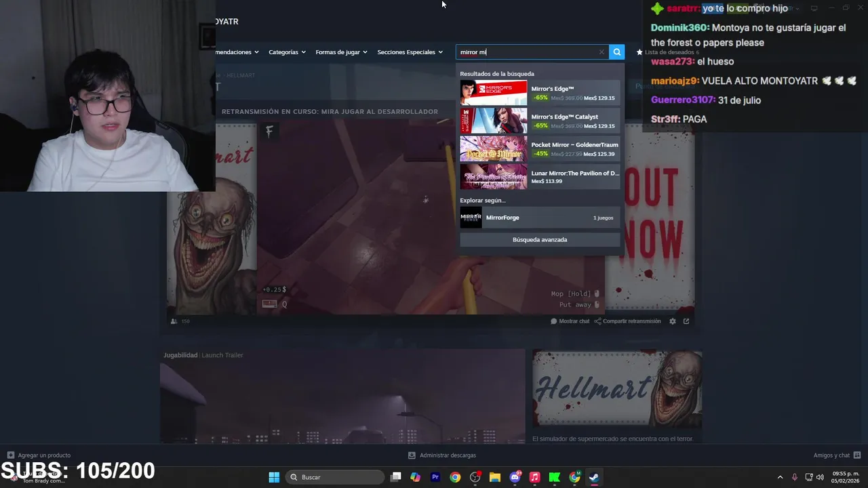Image resolution: width=868 pixels, height=488 pixels.
Task: Open the Recomendaciones store menu
Action: coord(237,52)
